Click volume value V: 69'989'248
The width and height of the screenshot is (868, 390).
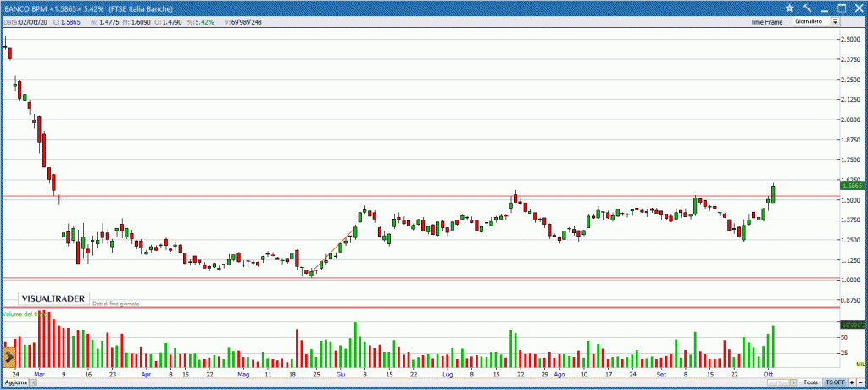(x=243, y=22)
